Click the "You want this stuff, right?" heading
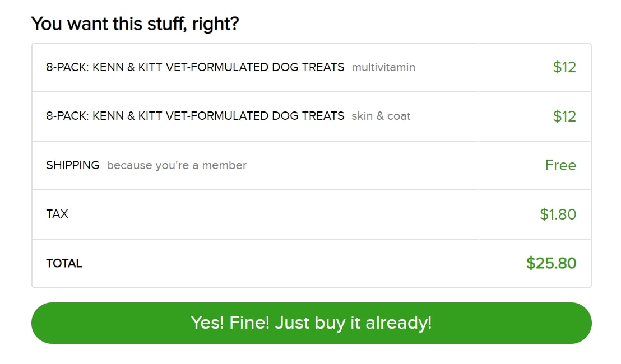 [x=135, y=24]
